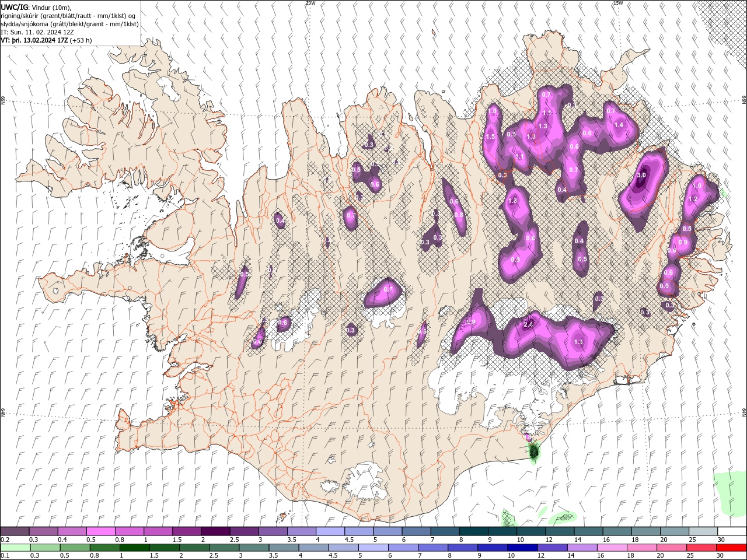Screen dimensions: 747x560
Task: Click the '1.4' snowfall value on the map
Action: tap(619, 125)
